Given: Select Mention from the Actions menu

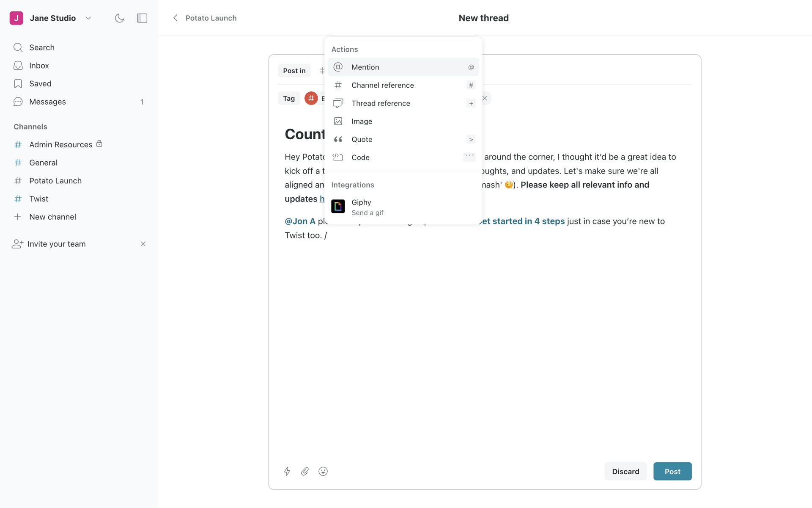Looking at the screenshot, I should tap(403, 67).
